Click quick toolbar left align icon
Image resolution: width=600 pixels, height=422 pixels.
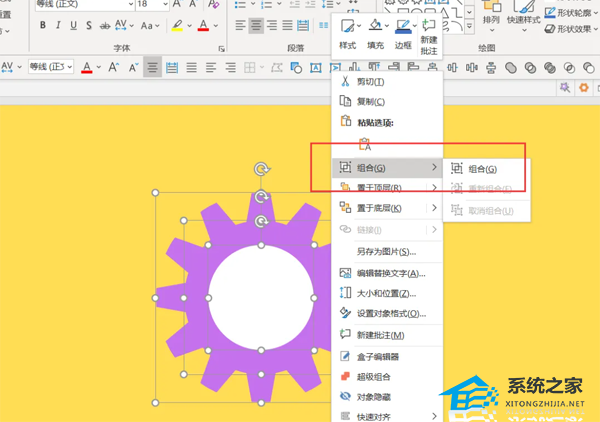pos(211,68)
